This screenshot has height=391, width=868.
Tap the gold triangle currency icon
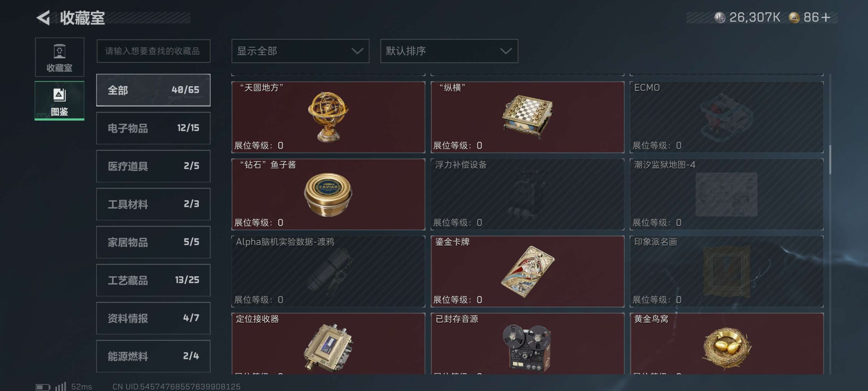click(794, 18)
